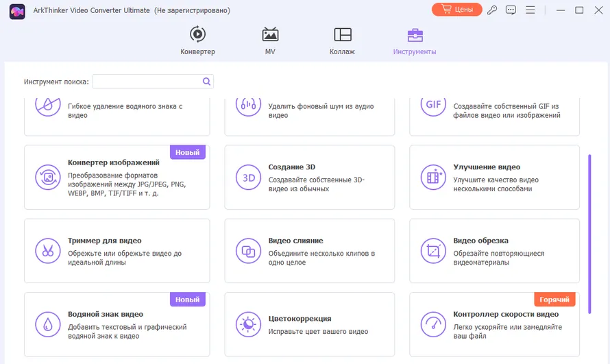Select the Инструменты tab
610x364 pixels.
pyautogui.click(x=414, y=40)
